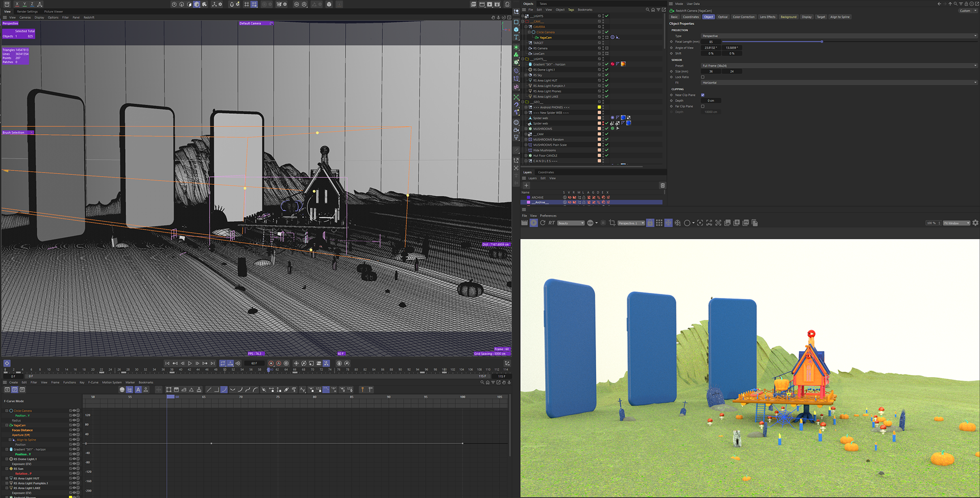980x498 pixels.
Task: Toggle timeline sound playback speaker icon
Action: click(x=238, y=363)
